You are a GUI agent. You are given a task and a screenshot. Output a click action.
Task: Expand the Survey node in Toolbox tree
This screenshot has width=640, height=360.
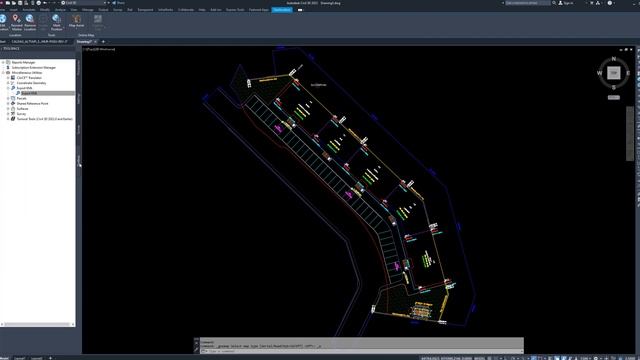[x=8, y=114]
